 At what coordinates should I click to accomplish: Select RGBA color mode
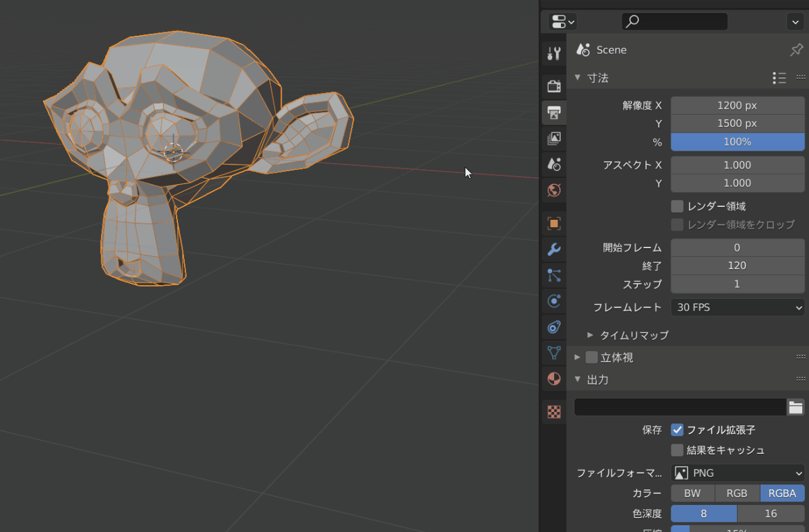click(x=783, y=494)
